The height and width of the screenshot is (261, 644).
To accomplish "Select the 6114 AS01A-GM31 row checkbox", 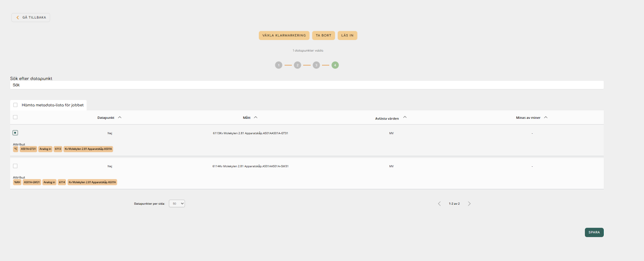I will 15,166.
